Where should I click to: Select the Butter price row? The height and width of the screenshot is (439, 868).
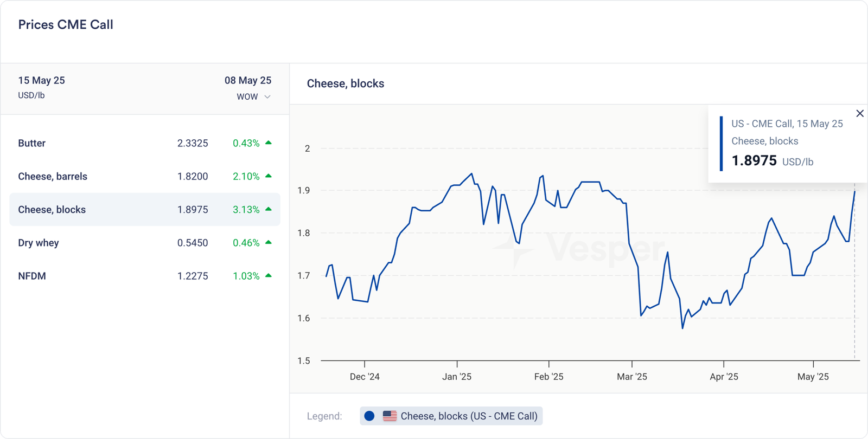pyautogui.click(x=144, y=143)
